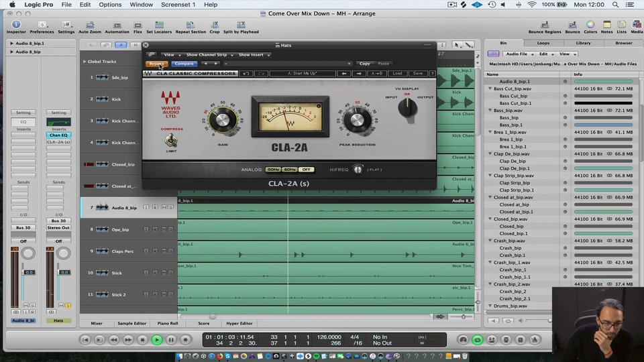
Task: Click the Bounce toolbar icon
Action: (x=572, y=27)
